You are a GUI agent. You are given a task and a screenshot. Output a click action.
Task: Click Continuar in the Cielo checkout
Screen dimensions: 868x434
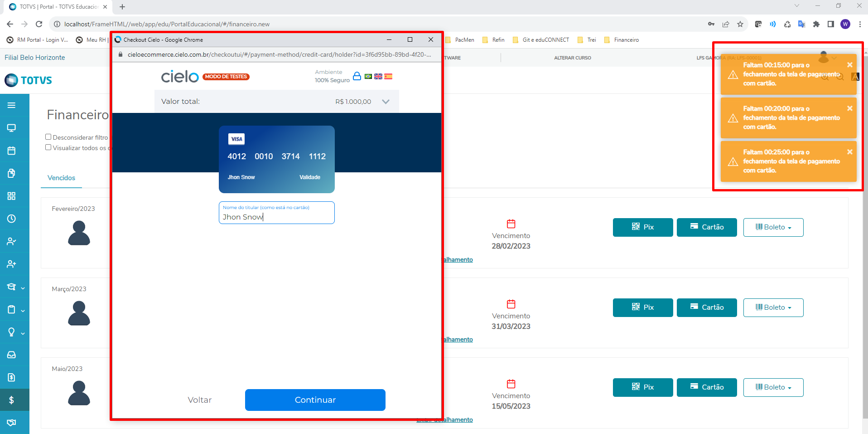315,400
